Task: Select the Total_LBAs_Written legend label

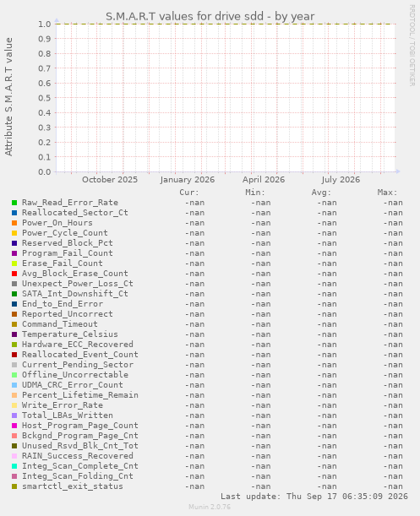Action: (68, 416)
